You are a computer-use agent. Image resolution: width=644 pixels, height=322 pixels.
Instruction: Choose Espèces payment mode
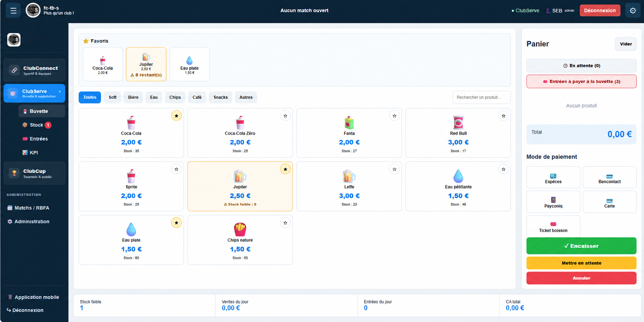[553, 178]
